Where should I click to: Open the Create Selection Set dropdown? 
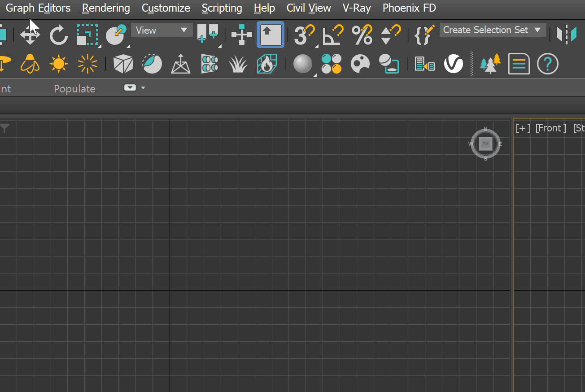point(493,30)
